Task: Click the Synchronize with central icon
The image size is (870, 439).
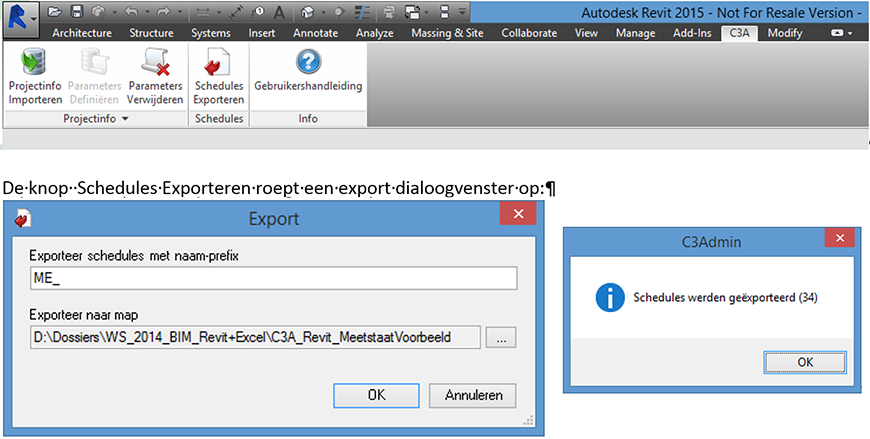Action: point(98,12)
